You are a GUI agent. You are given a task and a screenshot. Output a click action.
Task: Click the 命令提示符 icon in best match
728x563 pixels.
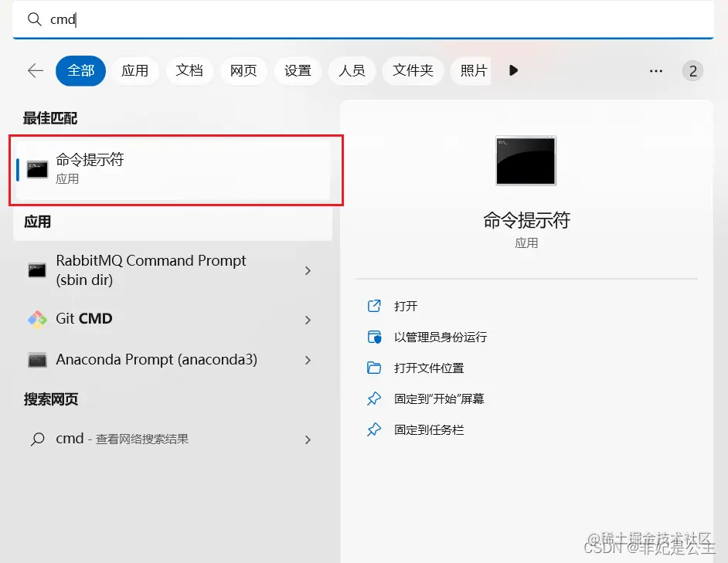37,170
